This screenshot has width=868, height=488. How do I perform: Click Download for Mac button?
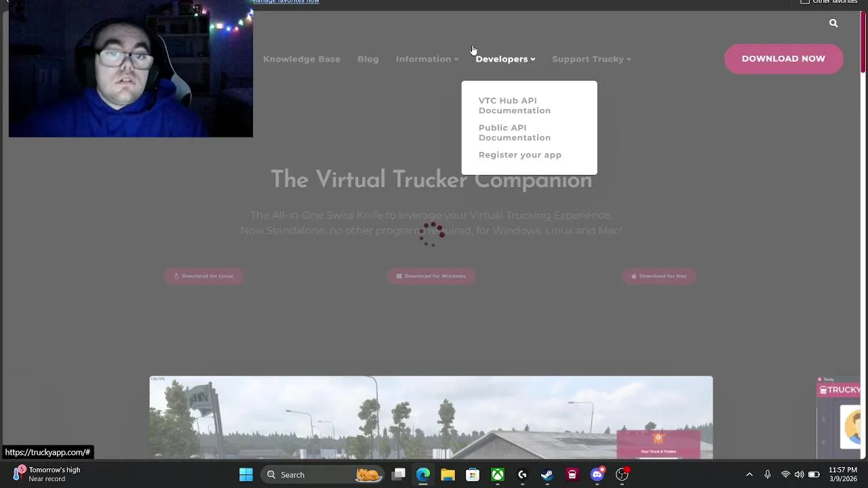pyautogui.click(x=658, y=276)
